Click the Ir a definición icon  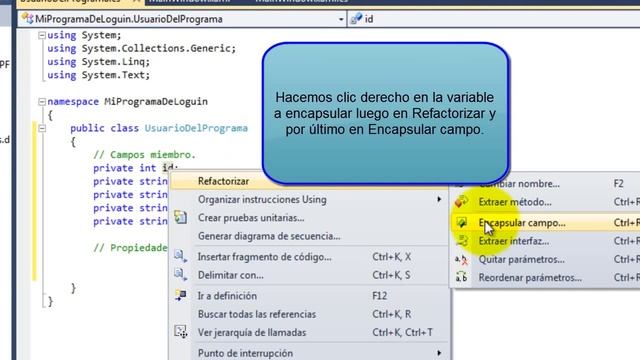click(x=180, y=296)
